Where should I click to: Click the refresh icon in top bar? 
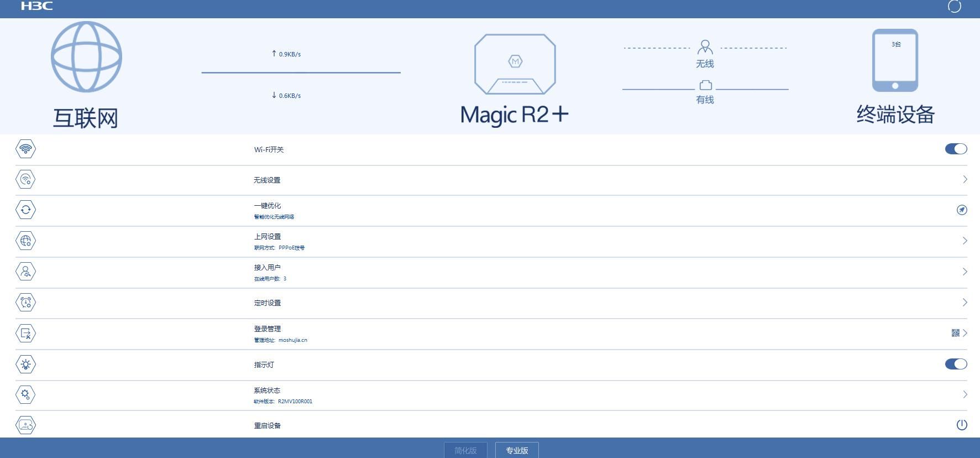tap(955, 6)
